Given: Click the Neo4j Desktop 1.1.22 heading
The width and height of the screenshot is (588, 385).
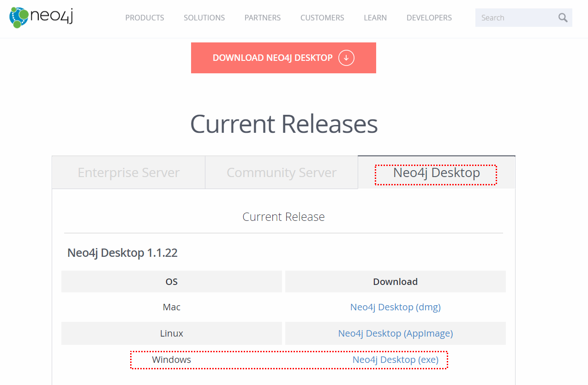Looking at the screenshot, I should click(x=122, y=253).
